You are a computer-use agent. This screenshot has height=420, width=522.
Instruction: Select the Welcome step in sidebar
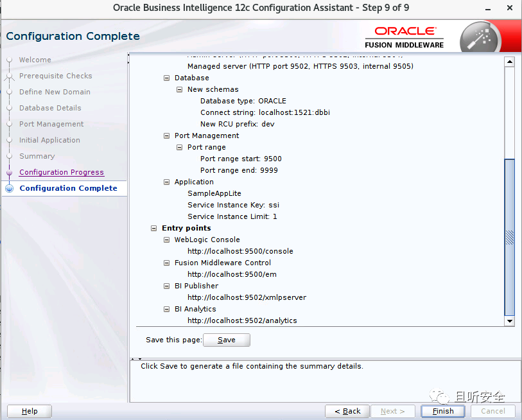pos(35,60)
